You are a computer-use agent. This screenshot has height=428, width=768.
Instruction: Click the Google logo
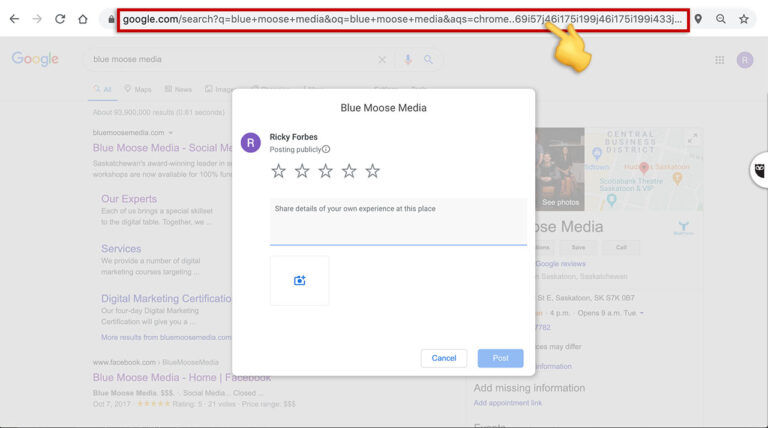point(35,59)
